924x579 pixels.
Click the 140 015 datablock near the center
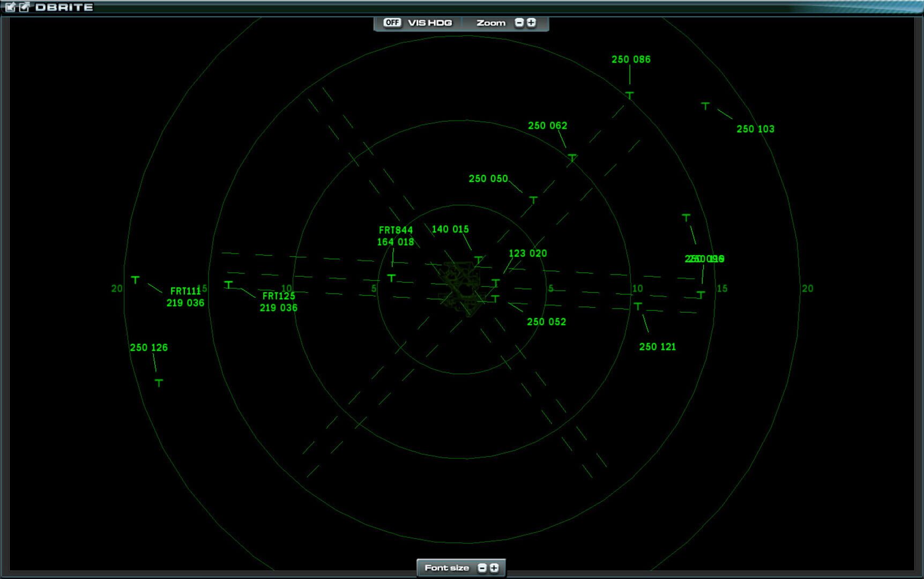451,229
